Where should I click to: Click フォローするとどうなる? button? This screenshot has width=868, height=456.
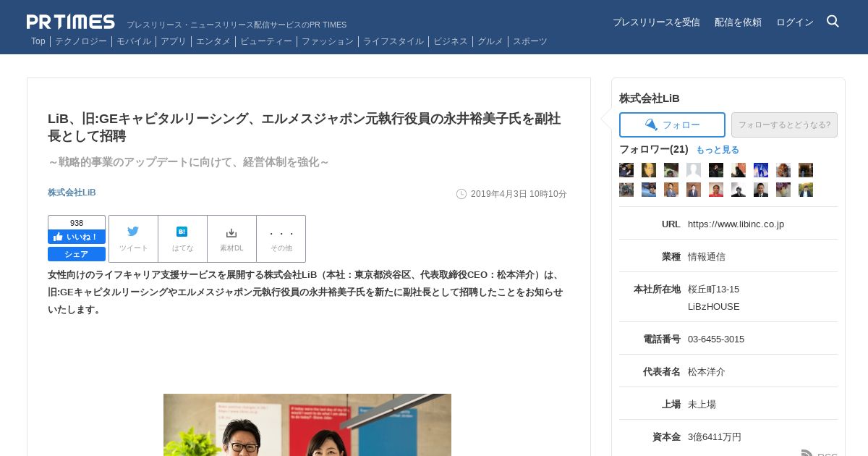click(x=784, y=124)
